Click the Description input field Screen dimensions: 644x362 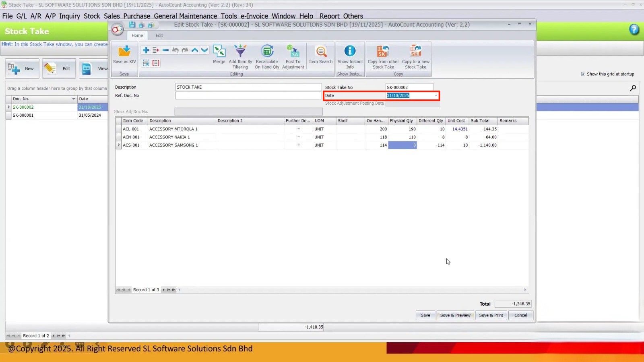[x=248, y=87]
